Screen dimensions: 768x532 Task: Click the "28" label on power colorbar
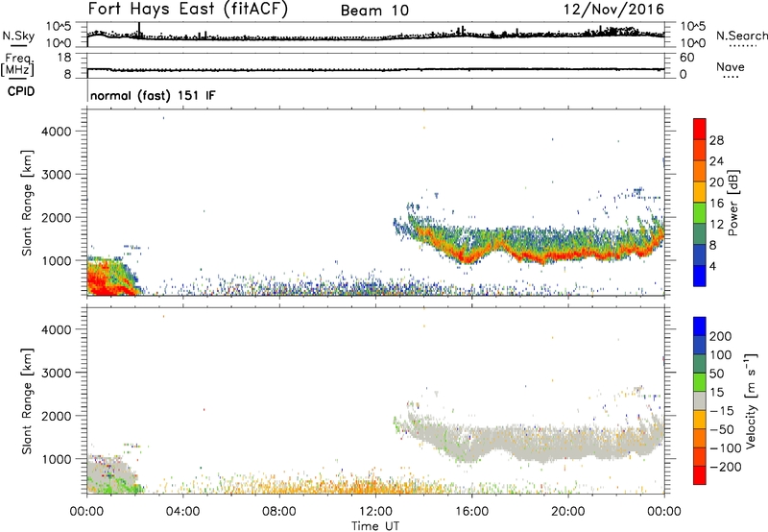[716, 140]
